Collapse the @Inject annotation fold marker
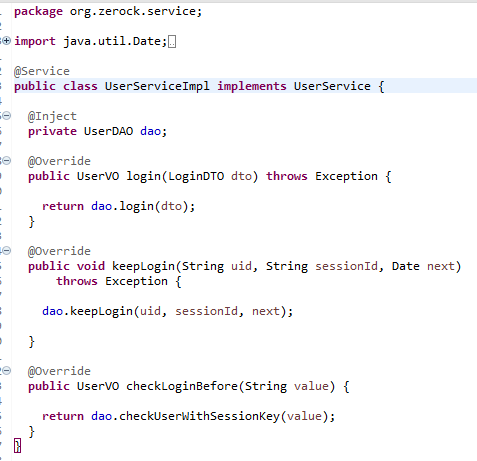 (x=7, y=116)
